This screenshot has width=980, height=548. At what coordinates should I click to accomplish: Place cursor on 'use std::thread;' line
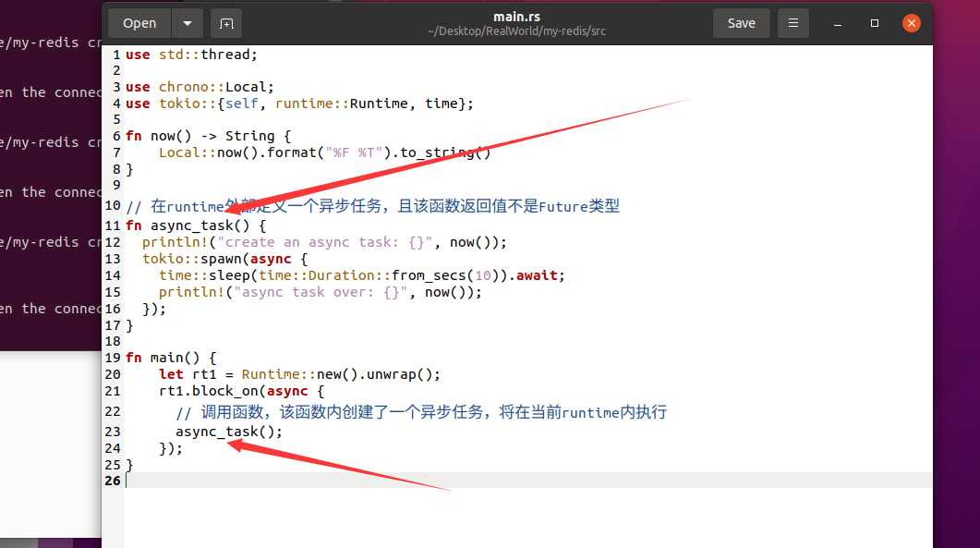pyautogui.click(x=191, y=55)
